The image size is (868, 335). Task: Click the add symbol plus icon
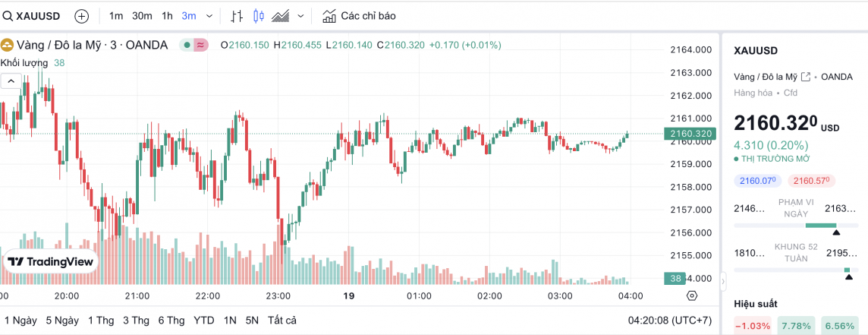pos(82,16)
